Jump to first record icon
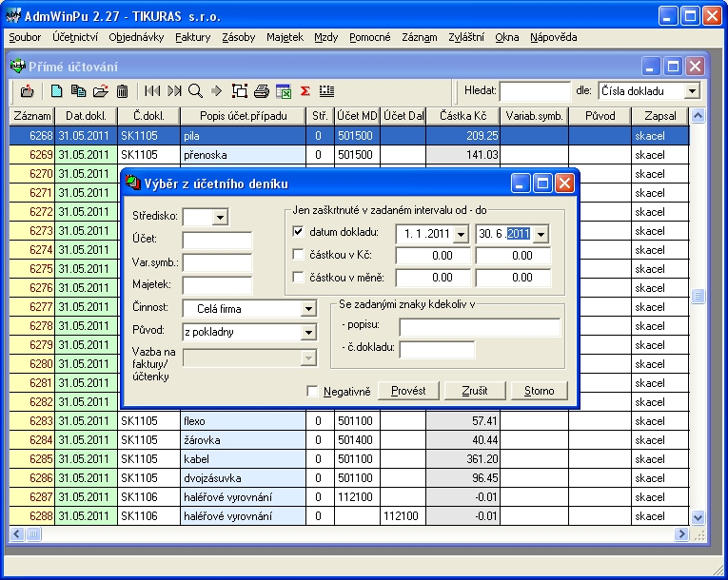Viewport: 728px width, 580px height. pos(152,91)
